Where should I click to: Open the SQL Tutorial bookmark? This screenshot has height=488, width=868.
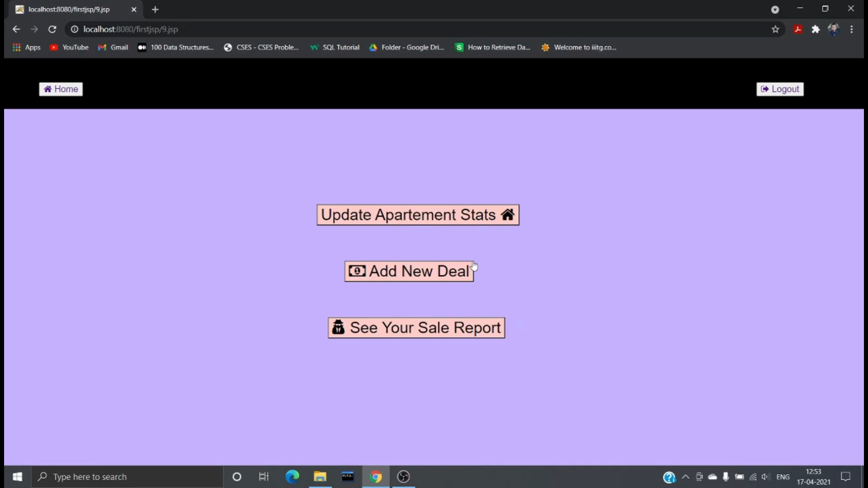335,47
